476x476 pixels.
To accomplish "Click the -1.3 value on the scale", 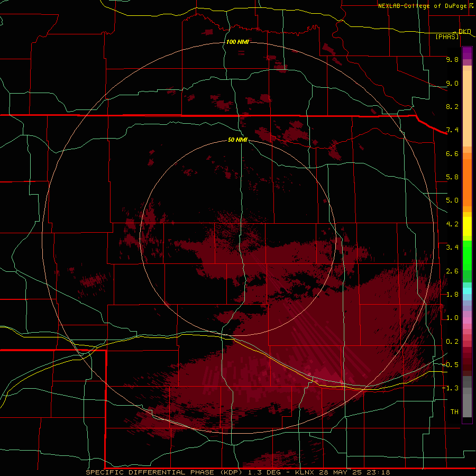I will tap(450, 388).
